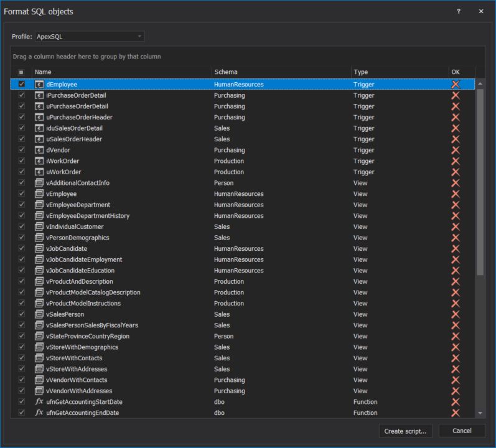Click the trigger icon beside uWorkOrder

click(x=39, y=172)
